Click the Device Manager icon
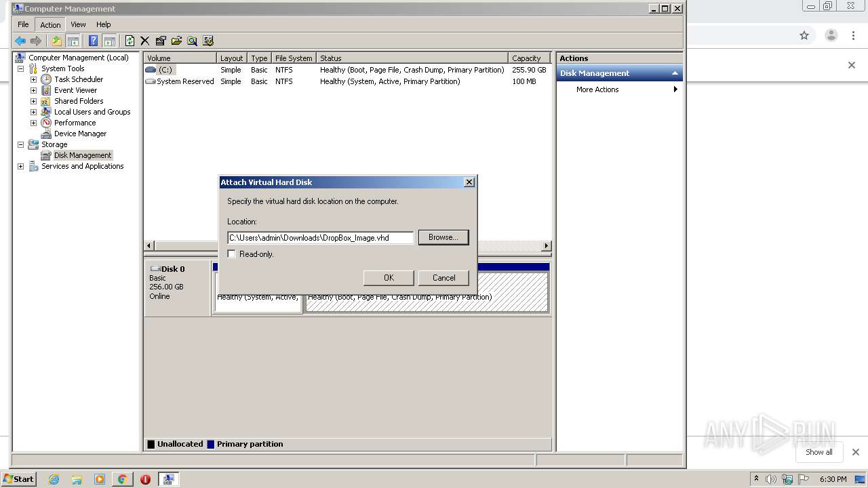 tap(46, 134)
